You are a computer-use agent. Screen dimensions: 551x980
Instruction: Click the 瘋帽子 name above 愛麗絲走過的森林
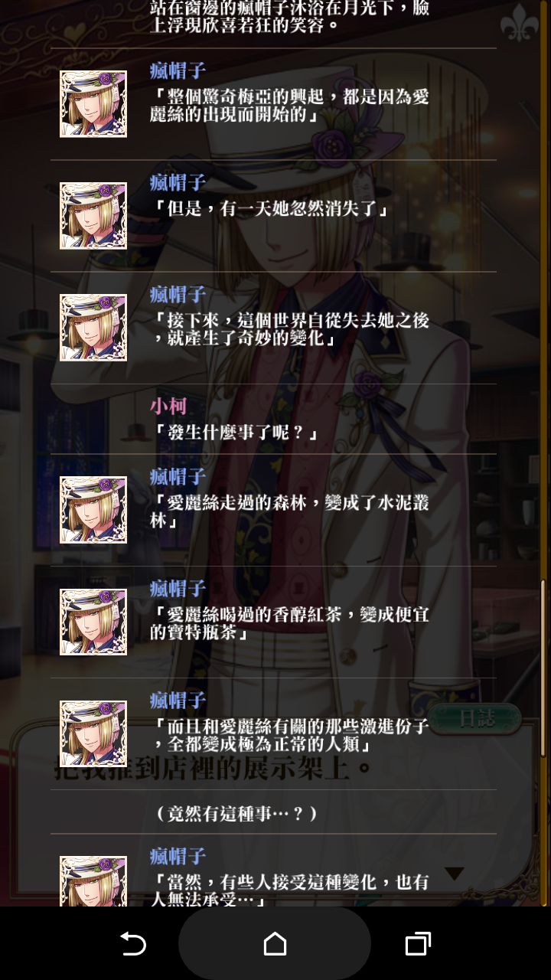pyautogui.click(x=178, y=476)
